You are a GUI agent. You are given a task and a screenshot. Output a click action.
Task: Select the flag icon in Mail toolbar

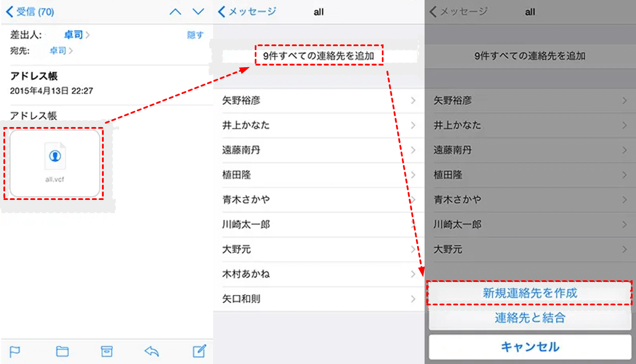(x=15, y=352)
